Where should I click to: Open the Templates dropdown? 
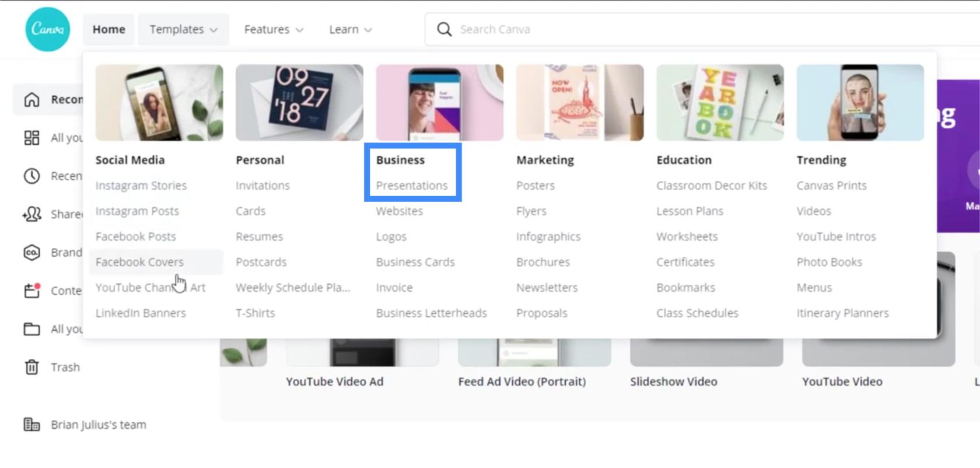[183, 29]
